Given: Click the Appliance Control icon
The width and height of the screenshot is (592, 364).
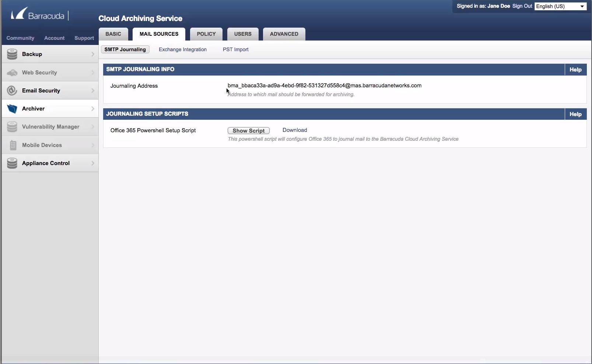Looking at the screenshot, I should [x=12, y=163].
